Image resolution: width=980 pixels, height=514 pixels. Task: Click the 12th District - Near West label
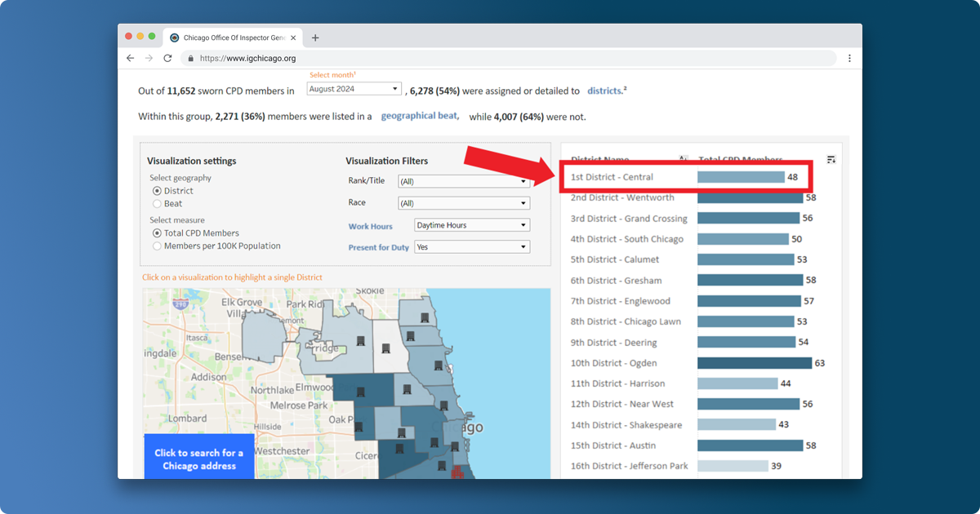pos(621,404)
